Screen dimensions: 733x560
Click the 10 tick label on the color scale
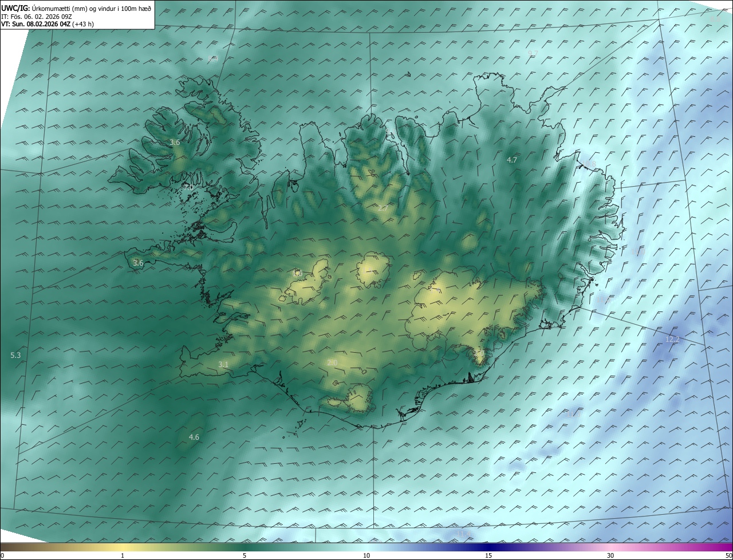[x=366, y=556]
